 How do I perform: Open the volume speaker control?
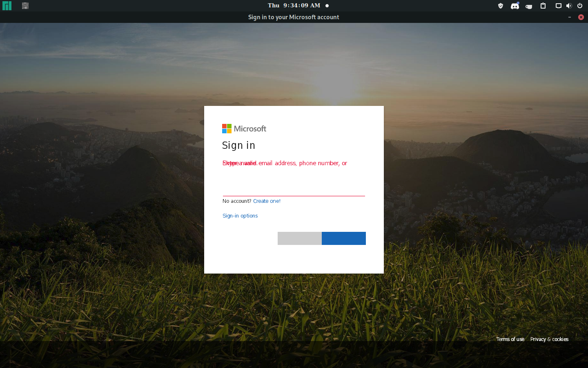pyautogui.click(x=569, y=6)
